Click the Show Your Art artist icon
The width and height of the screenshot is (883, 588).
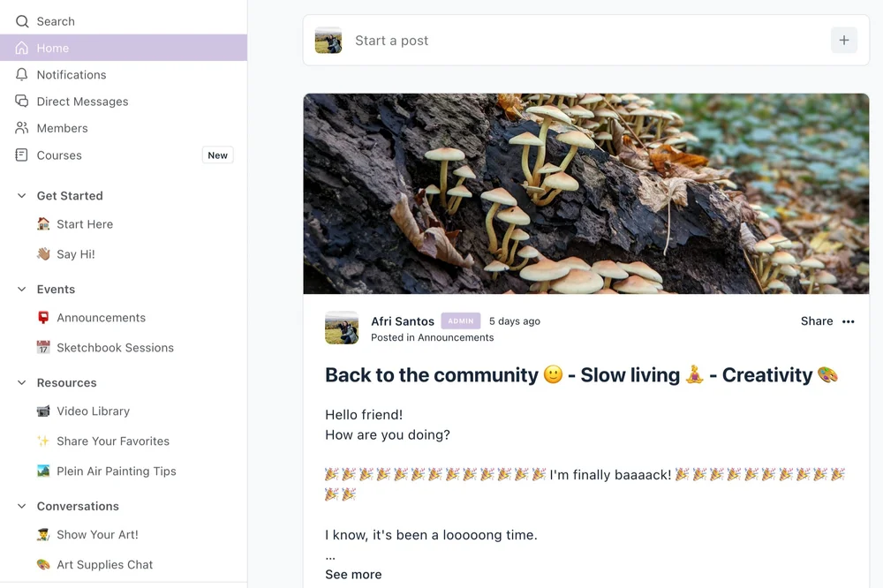pos(43,534)
